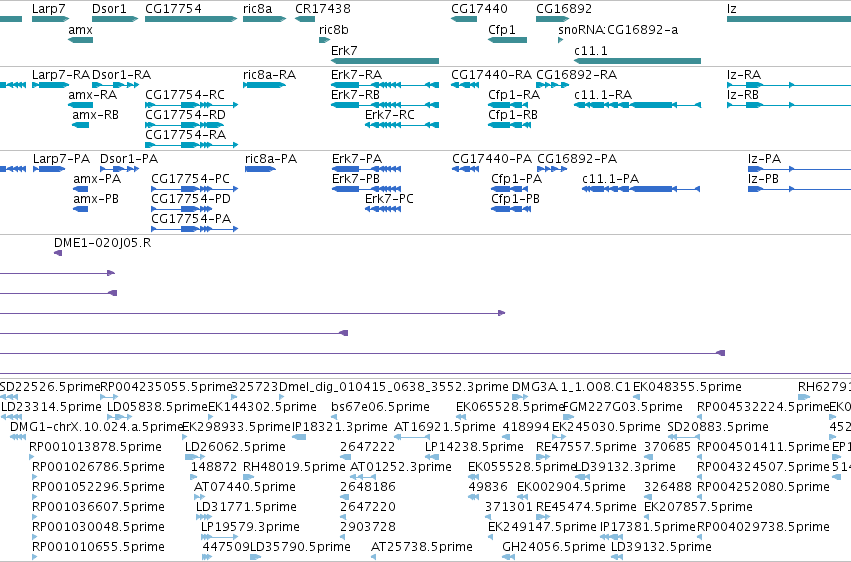The width and height of the screenshot is (851, 562).
Task: Select the RP001010655.5prime EST label
Action: point(98,546)
